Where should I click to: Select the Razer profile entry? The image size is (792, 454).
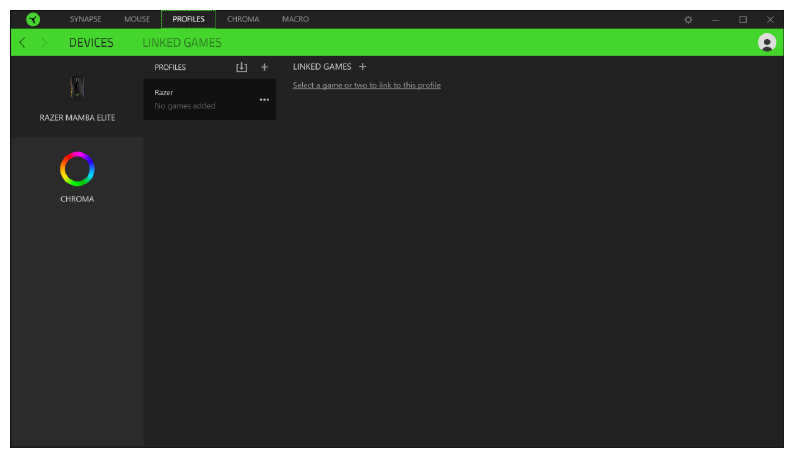click(210, 99)
